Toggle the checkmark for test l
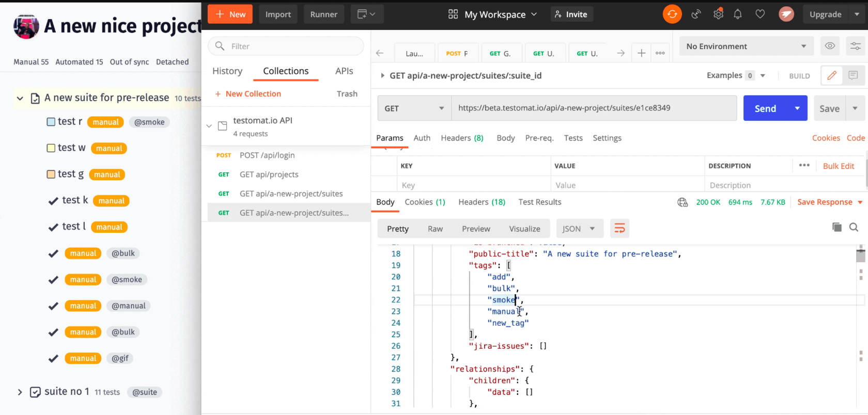This screenshot has height=415, width=868. (53, 227)
